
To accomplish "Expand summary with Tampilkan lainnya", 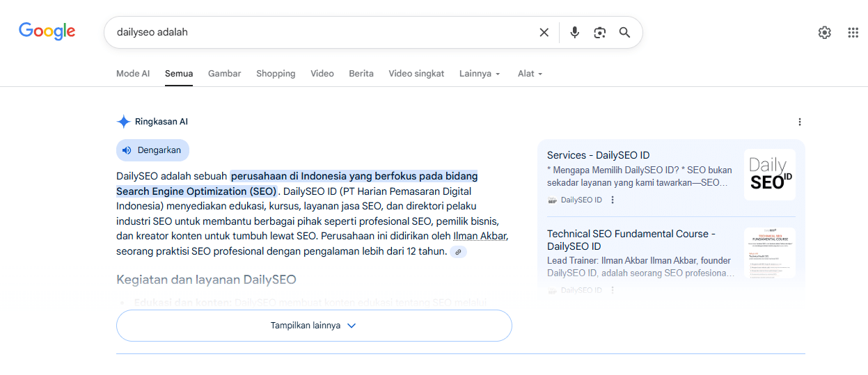I will [314, 326].
